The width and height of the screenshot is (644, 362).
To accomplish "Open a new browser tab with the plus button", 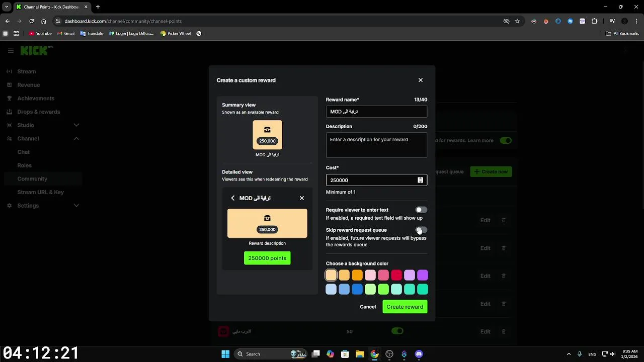I will click(98, 7).
